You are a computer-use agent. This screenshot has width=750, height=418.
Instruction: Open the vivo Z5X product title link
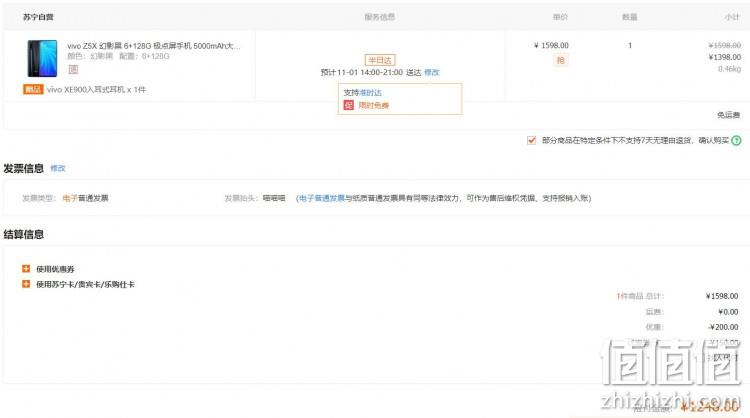154,46
